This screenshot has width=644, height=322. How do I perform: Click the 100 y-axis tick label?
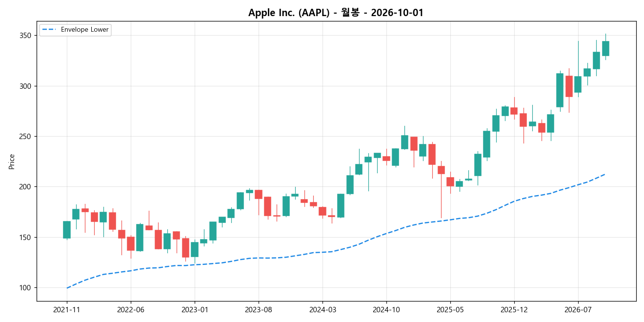(x=26, y=288)
